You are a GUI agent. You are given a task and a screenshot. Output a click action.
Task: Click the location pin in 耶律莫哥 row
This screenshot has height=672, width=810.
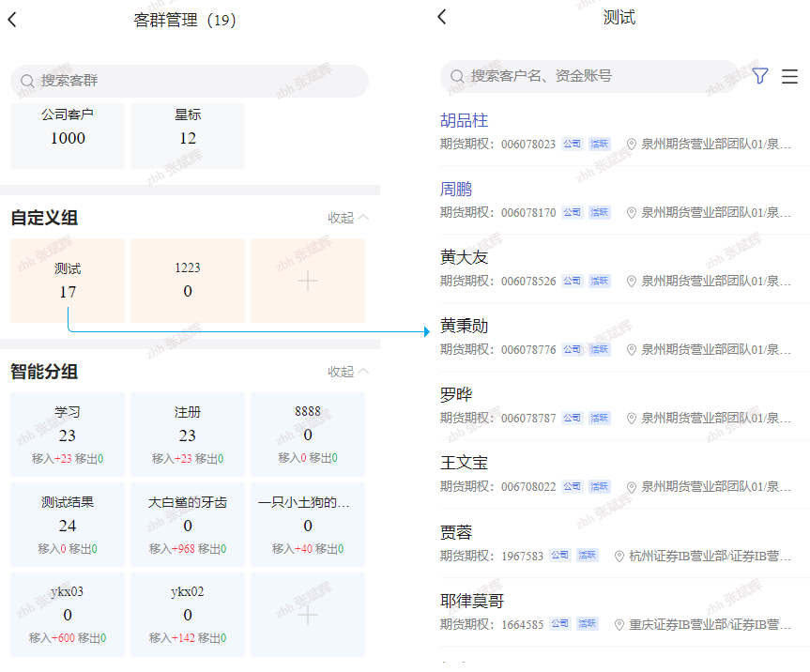[x=619, y=625]
